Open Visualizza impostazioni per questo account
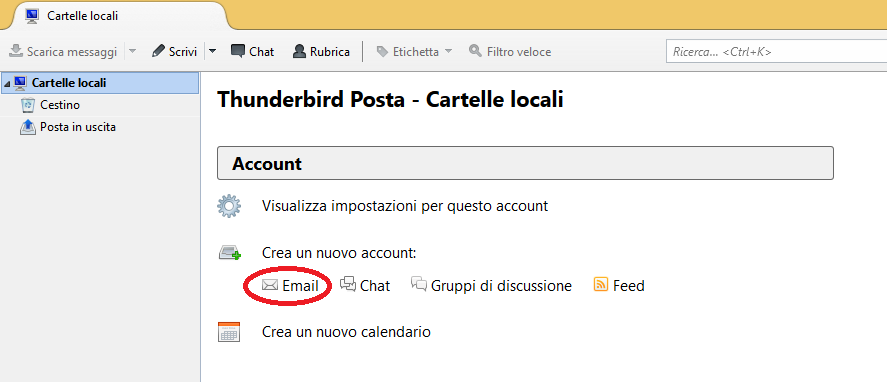The width and height of the screenshot is (887, 382). point(405,206)
